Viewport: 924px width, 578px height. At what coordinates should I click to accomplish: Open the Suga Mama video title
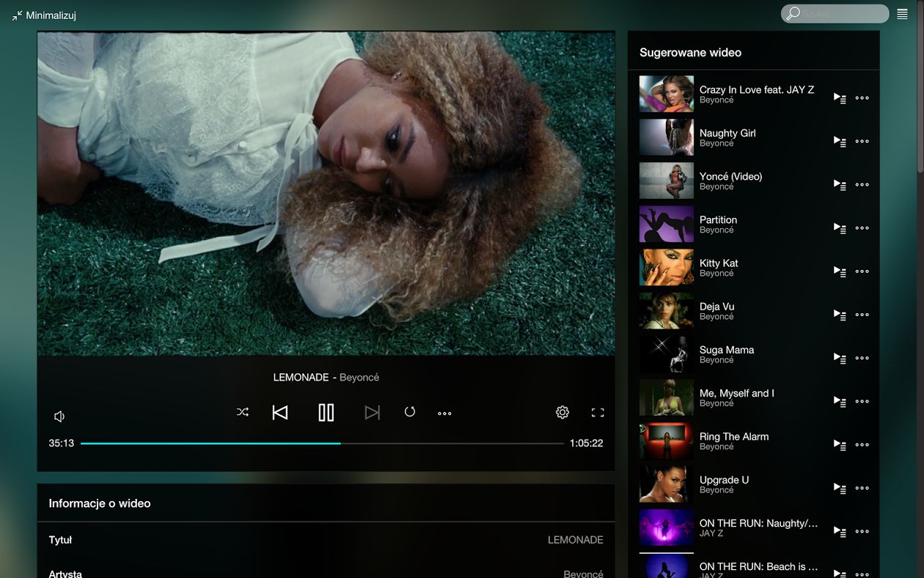click(727, 350)
